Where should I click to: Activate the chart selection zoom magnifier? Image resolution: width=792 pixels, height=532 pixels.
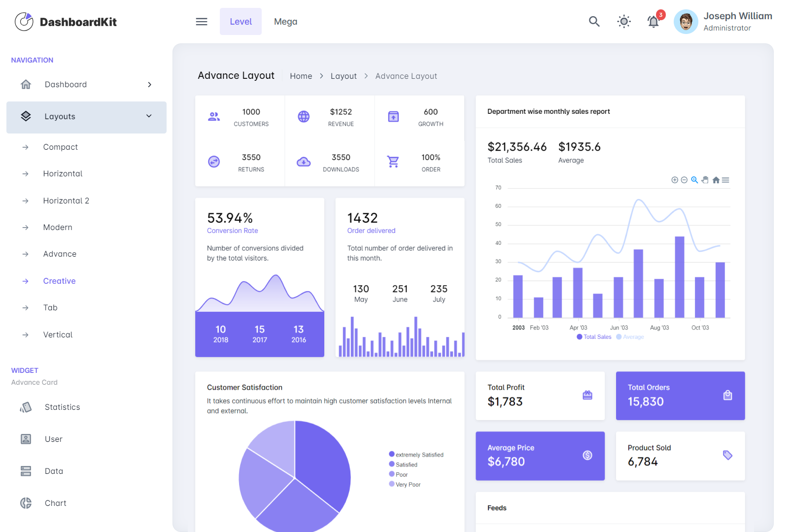click(x=694, y=180)
